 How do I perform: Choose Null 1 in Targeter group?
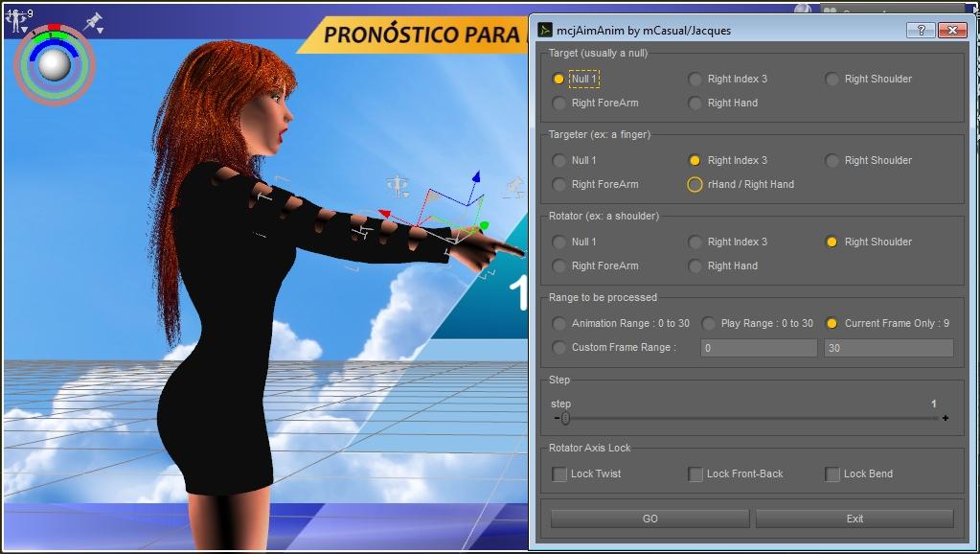click(x=558, y=160)
